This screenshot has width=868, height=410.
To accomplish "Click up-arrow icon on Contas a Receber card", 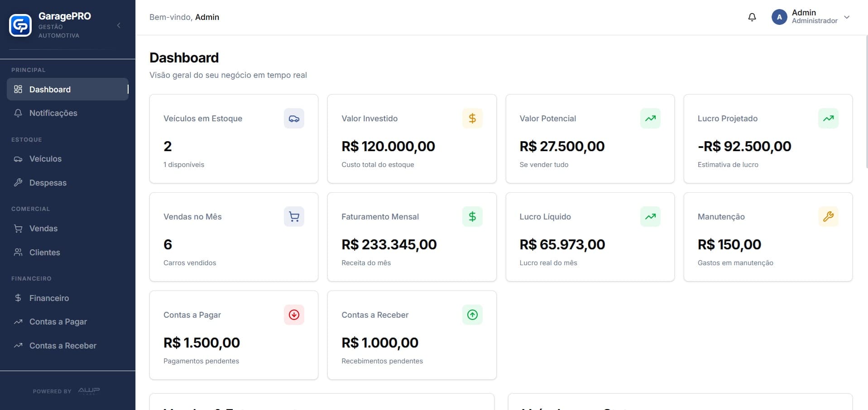I will (x=472, y=315).
